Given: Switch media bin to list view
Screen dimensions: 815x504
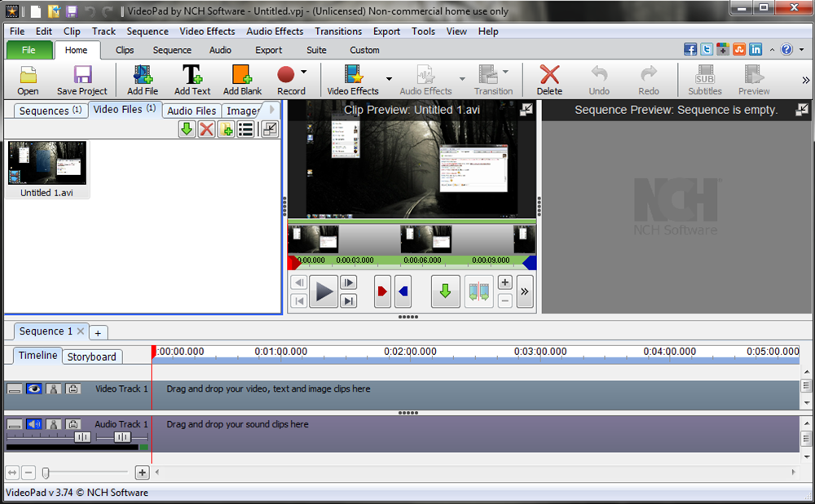Looking at the screenshot, I should 246,129.
